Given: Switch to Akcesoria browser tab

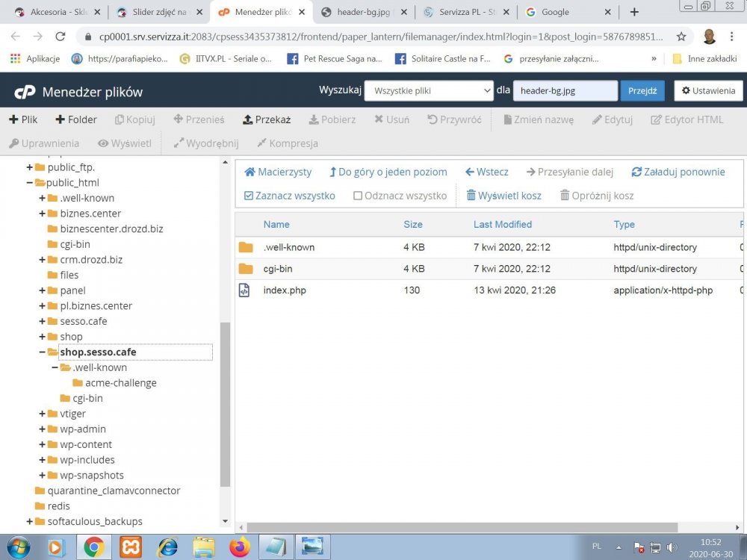Looking at the screenshot, I should coord(58,12).
